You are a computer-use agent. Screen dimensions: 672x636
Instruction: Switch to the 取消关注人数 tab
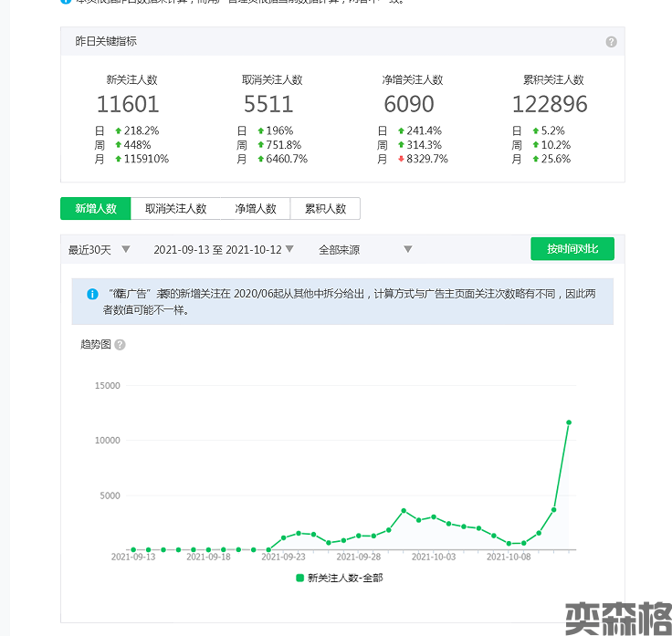(175, 209)
